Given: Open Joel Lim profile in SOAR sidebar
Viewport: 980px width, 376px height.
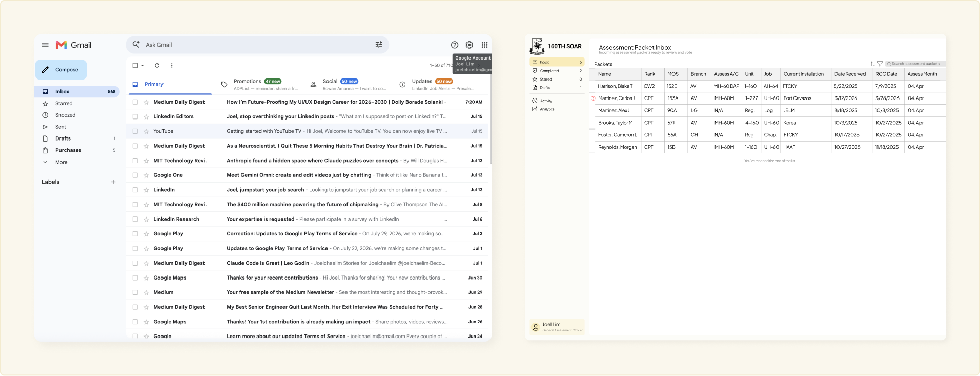Looking at the screenshot, I should 557,327.
